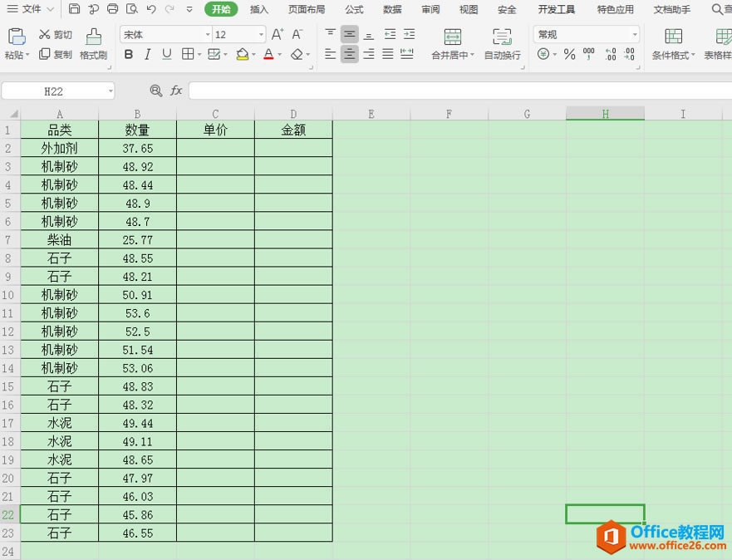Viewport: 732px width, 560px height.
Task: Toggle horizontal center alignment
Action: pyautogui.click(x=349, y=54)
